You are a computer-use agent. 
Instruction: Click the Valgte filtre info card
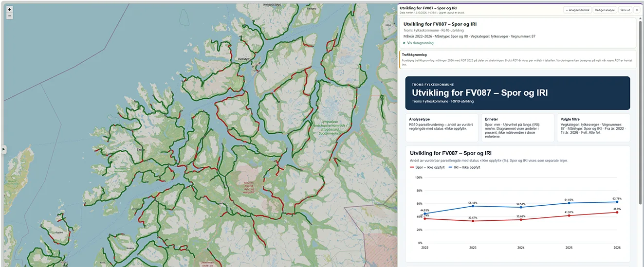pyautogui.click(x=593, y=128)
